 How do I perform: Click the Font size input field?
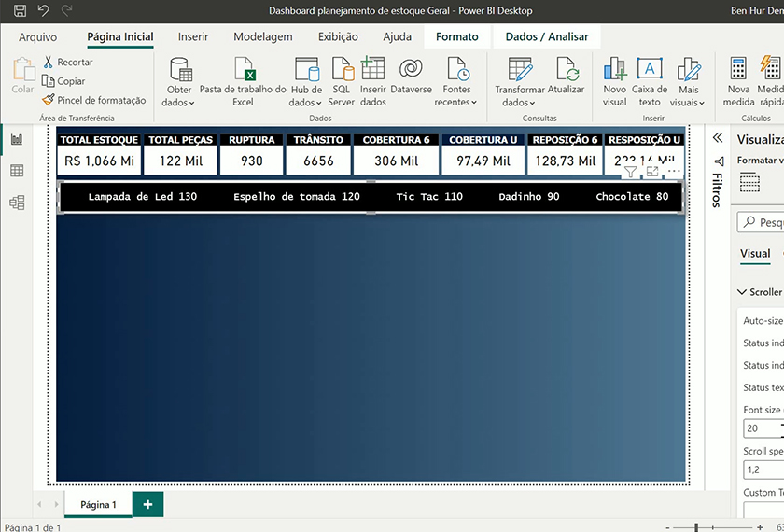(761, 428)
